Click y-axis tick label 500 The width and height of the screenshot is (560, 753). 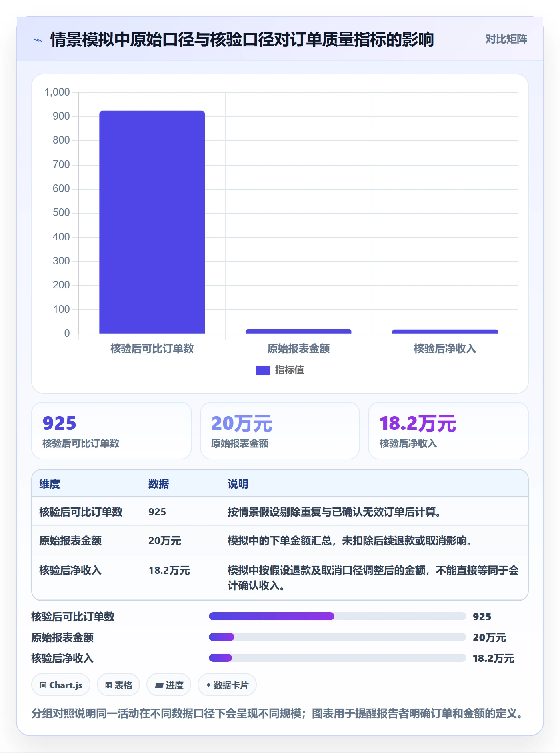point(61,213)
